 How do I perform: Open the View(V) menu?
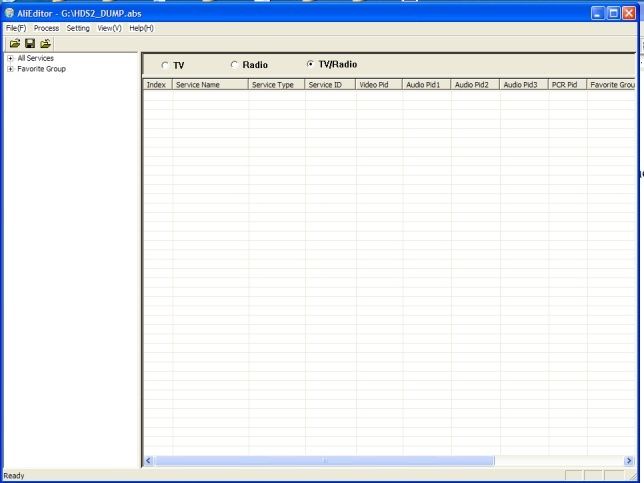pyautogui.click(x=109, y=28)
